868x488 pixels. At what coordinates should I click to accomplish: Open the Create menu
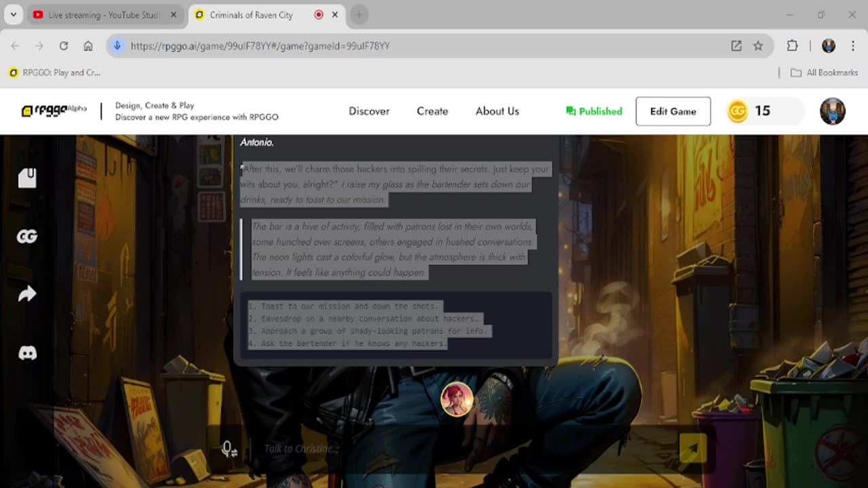[x=432, y=111]
